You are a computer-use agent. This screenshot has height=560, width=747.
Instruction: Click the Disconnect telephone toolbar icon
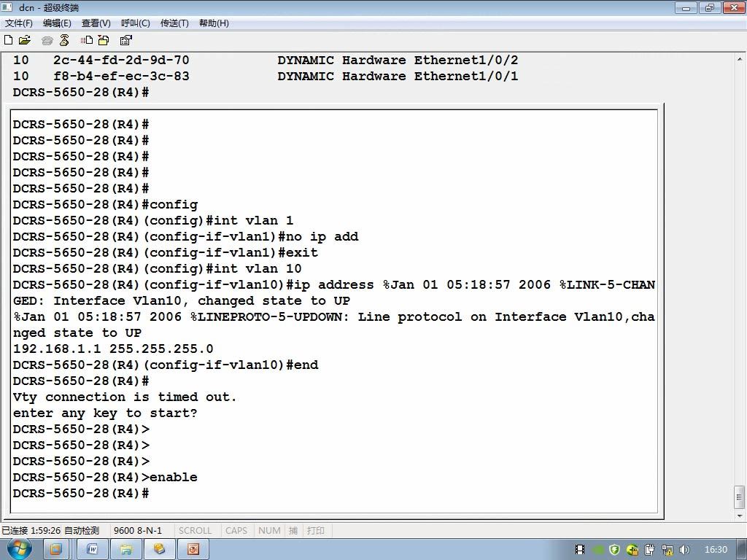coord(64,41)
